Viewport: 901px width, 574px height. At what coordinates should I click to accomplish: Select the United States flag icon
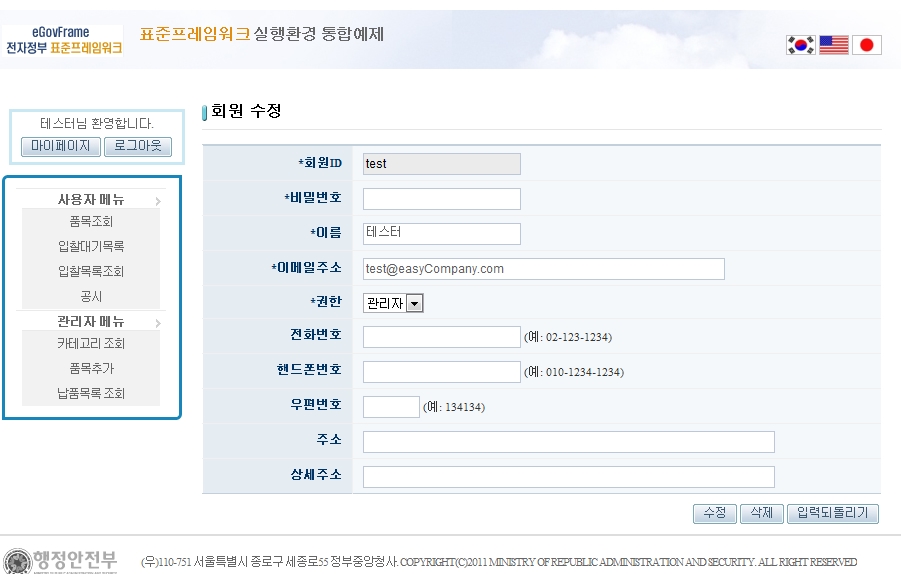tap(833, 44)
